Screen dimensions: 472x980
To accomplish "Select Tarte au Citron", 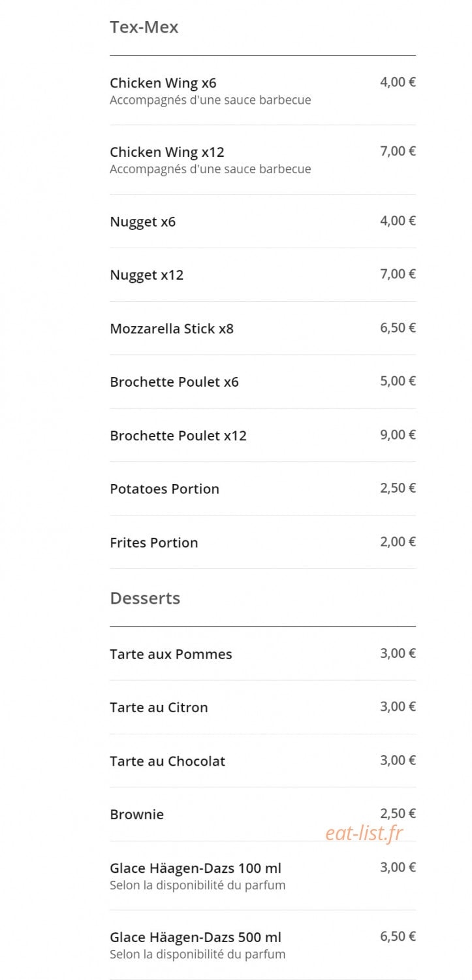I will pos(262,708).
